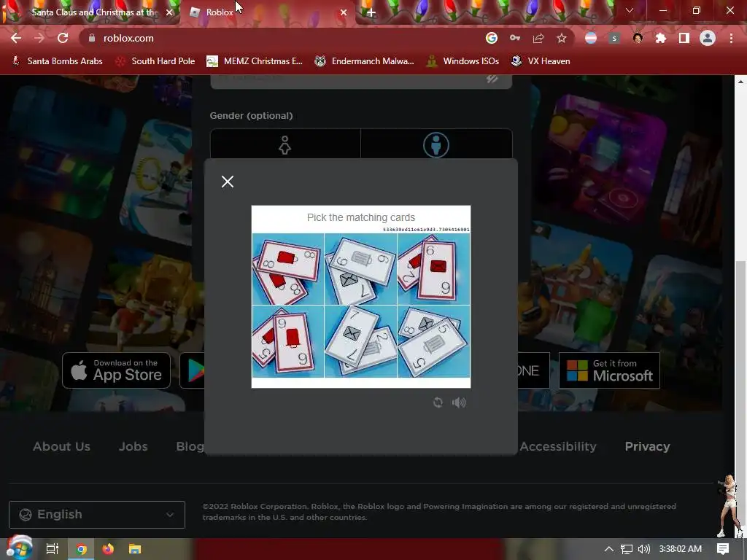
Task: Open the network tray icon
Action: pos(627,549)
